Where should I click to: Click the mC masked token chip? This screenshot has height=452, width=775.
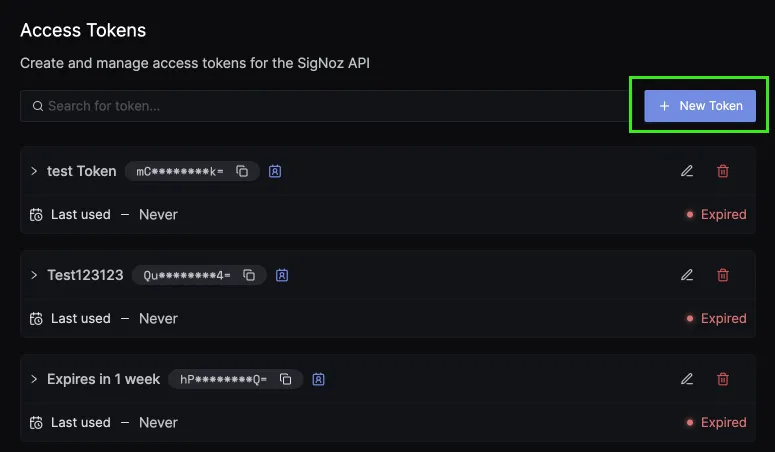(x=192, y=171)
